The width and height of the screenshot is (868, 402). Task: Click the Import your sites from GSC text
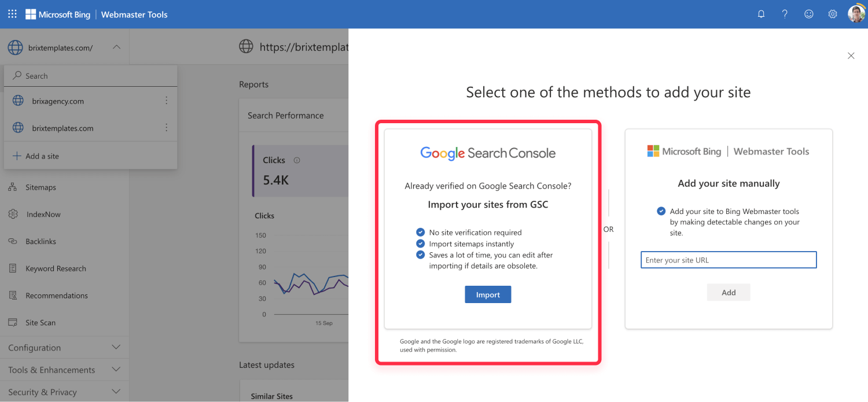pyautogui.click(x=488, y=204)
